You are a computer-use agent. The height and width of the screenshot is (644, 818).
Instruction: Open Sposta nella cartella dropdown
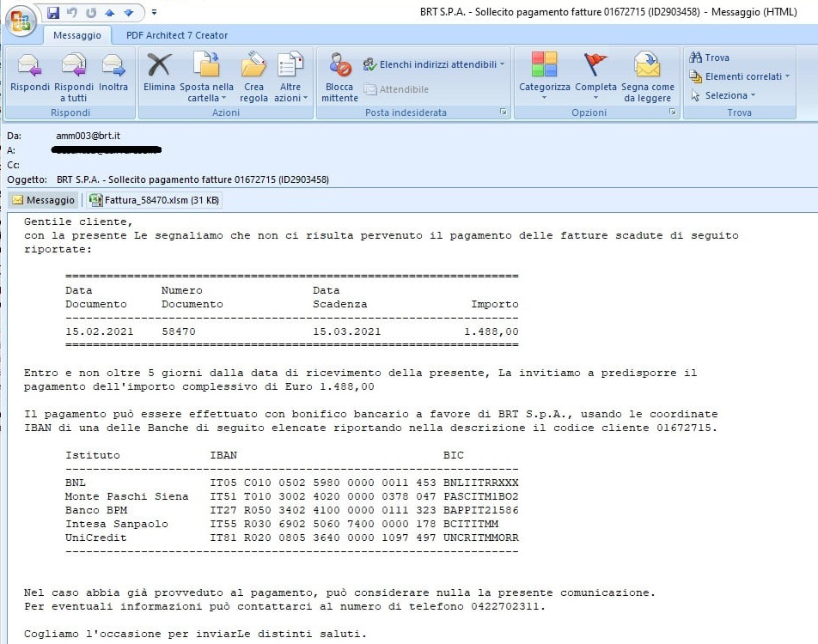[x=206, y=77]
